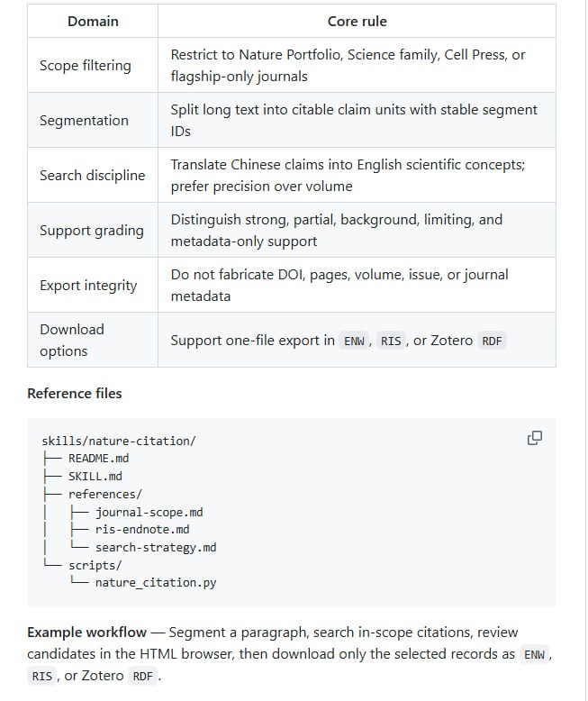
Task: Select the ENW tag in the example workflow
Action: click(x=534, y=654)
